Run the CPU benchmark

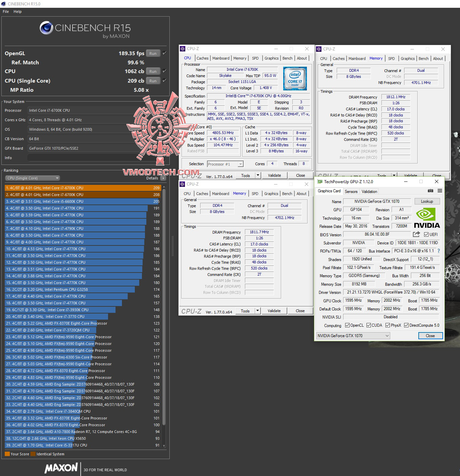[x=153, y=71]
